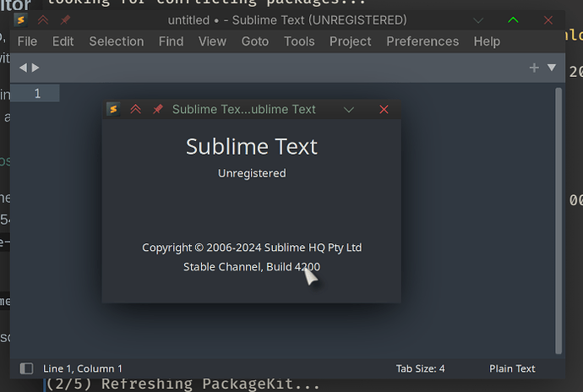Viewport: 583px width, 392px height.
Task: Click the pin icon in main window title bar
Action: [65, 19]
